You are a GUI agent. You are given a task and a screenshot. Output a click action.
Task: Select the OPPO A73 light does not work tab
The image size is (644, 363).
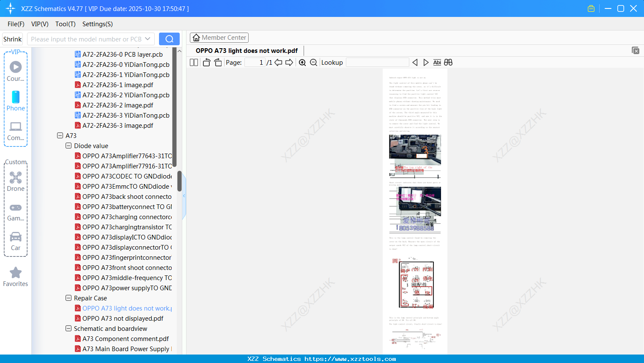(247, 50)
